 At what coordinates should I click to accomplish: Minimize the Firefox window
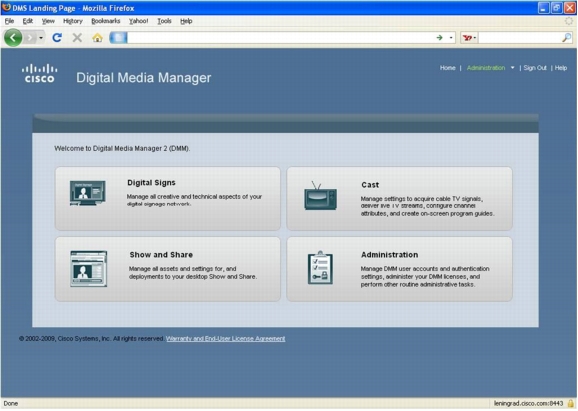(x=543, y=8)
